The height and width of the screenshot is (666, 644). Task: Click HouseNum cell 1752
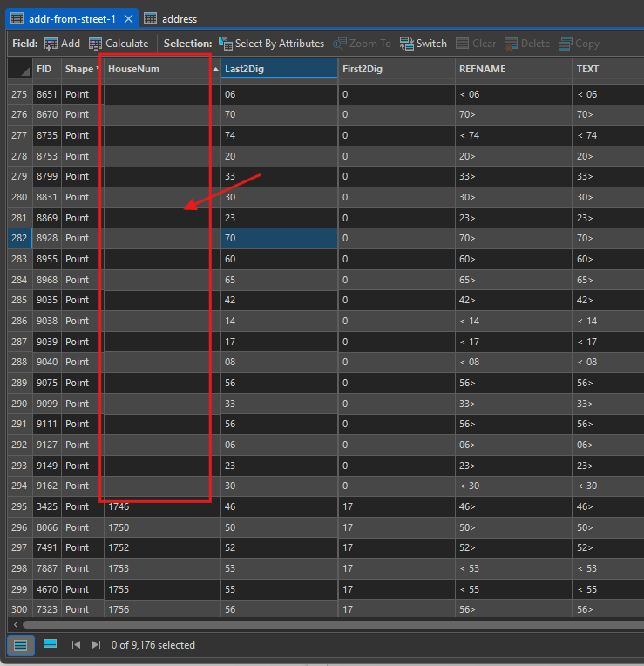click(162, 548)
